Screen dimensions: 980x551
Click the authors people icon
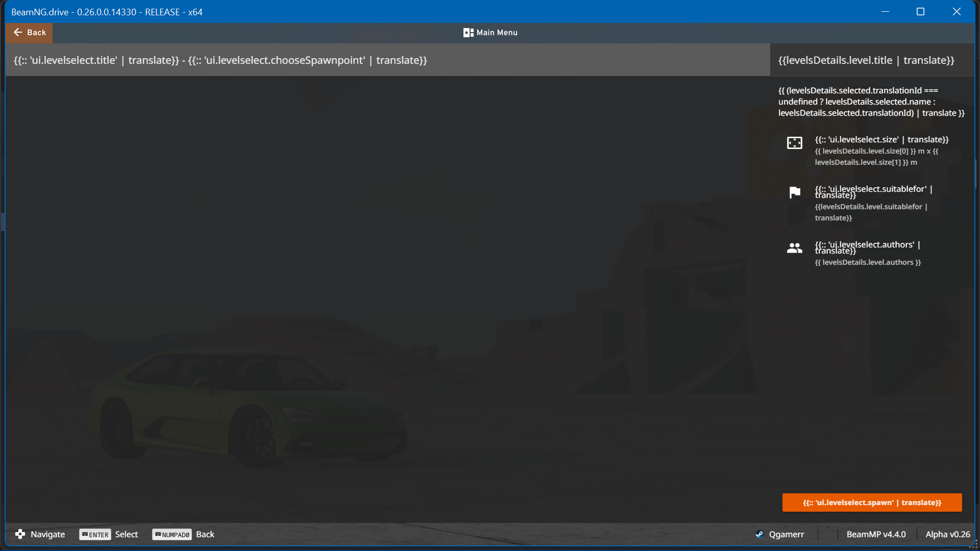click(x=794, y=248)
